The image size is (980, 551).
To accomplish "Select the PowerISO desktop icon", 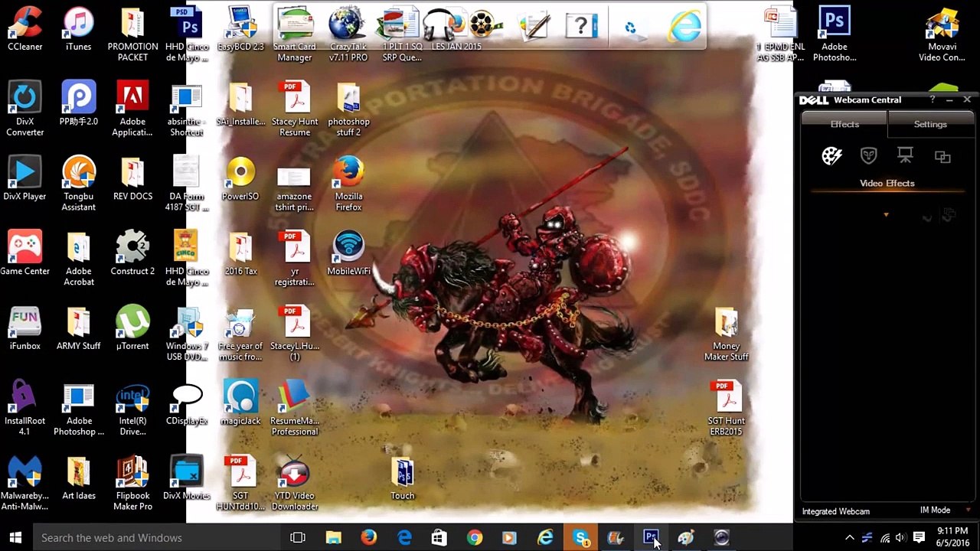I will coord(240,179).
